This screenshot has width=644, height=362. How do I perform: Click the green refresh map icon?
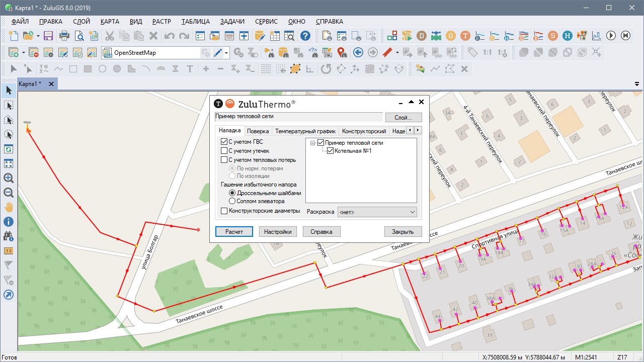tap(9, 149)
